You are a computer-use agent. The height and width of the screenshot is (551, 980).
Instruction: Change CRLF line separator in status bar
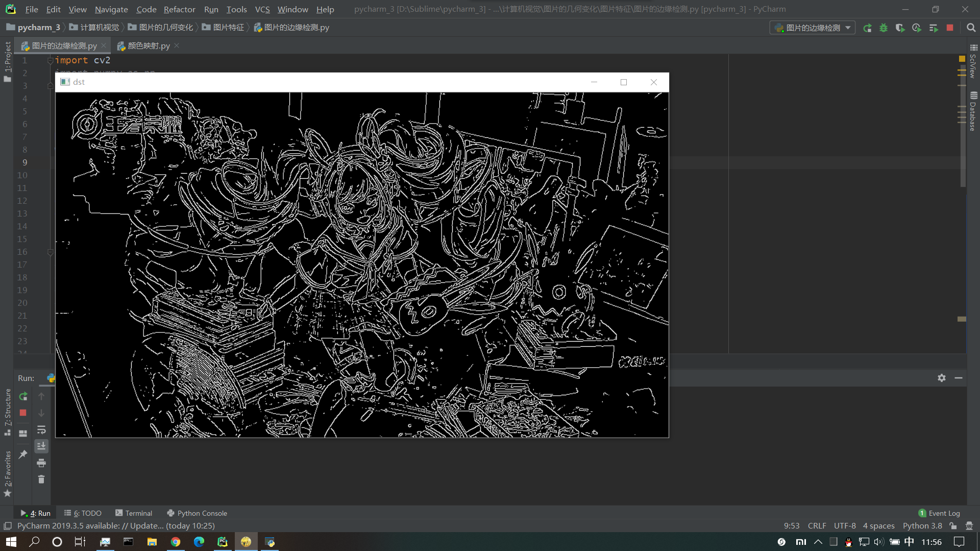click(817, 525)
